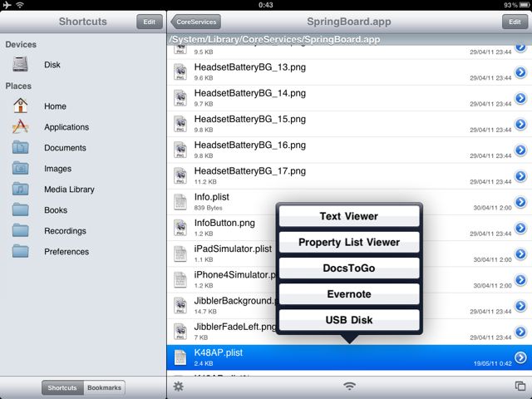The image size is (532, 399).
Task: Open with Evernote from the popup
Action: click(x=349, y=293)
